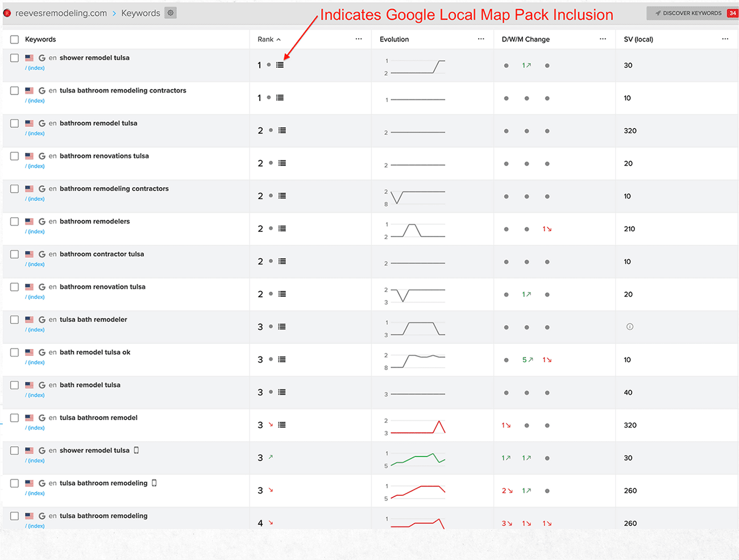Click map pack icon for shower remodel tulsa
The height and width of the screenshot is (560, 739).
click(x=280, y=65)
